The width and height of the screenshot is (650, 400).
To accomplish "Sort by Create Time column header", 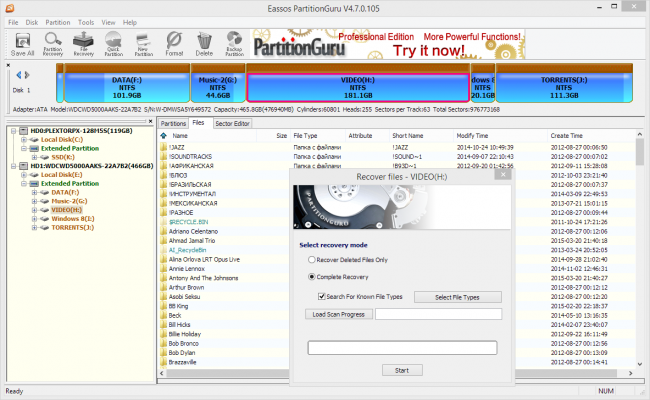I will 591,136.
